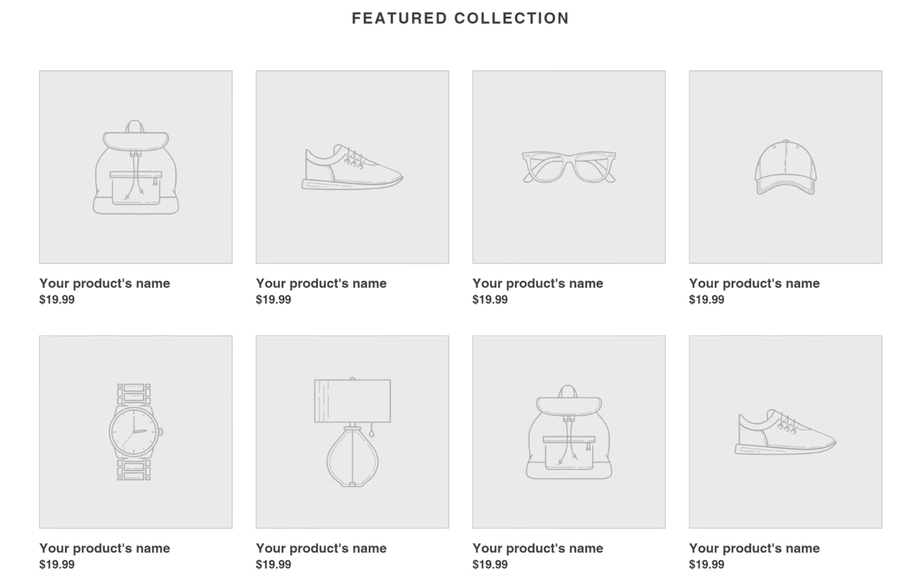Click product name beneath the wristwatch
924x576 pixels.
click(x=104, y=548)
